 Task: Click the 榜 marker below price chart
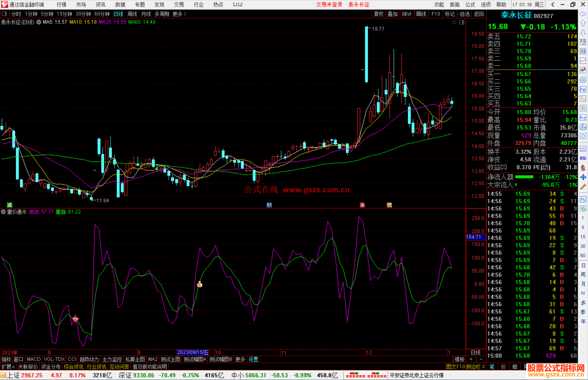[389, 205]
